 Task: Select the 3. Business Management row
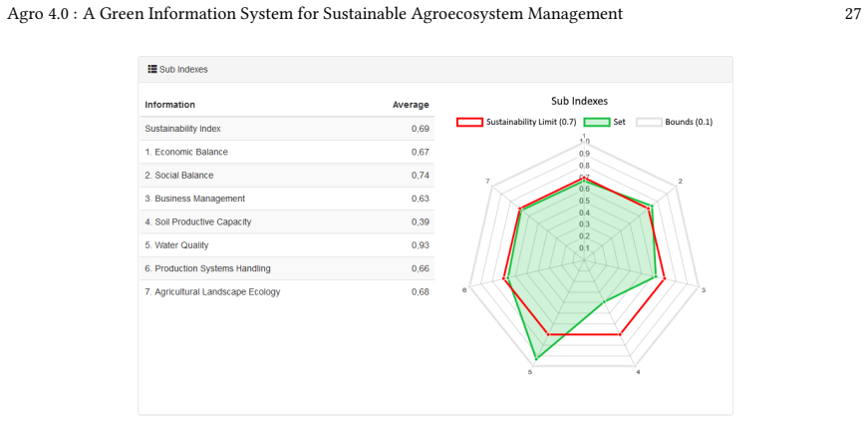[x=287, y=199]
